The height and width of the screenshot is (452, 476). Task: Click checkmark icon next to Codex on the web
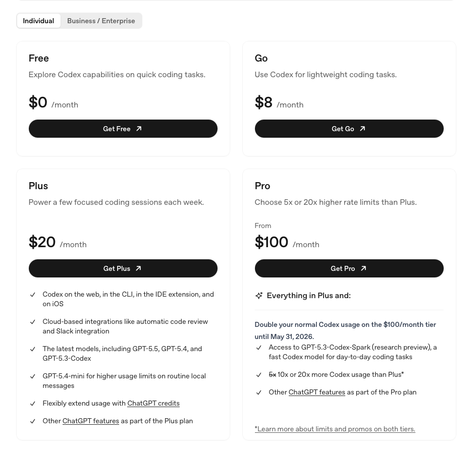(x=33, y=295)
